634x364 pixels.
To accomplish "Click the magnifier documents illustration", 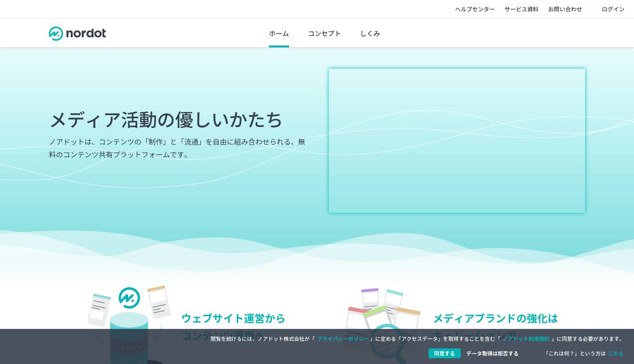I will [383, 326].
